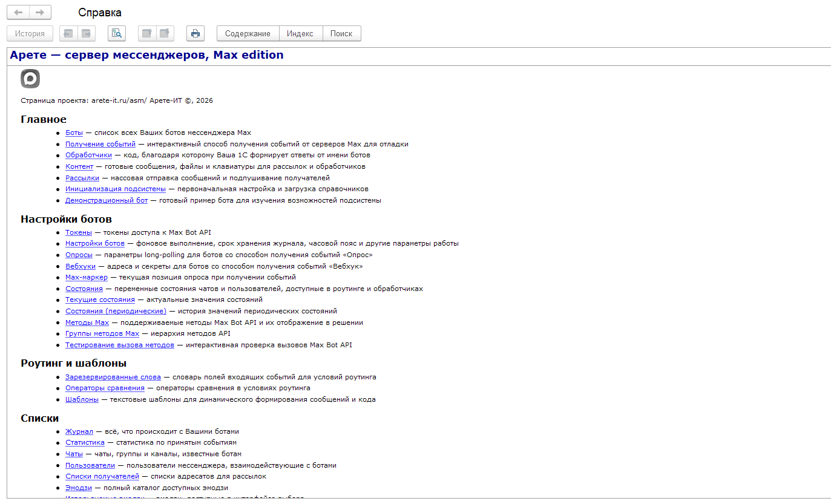
Task: Open the Демонстрационный бот link
Action: pyautogui.click(x=107, y=200)
